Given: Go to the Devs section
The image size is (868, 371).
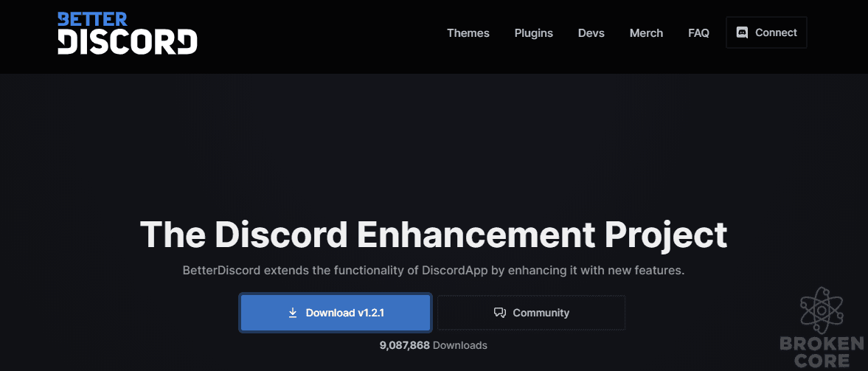Looking at the screenshot, I should click(591, 33).
